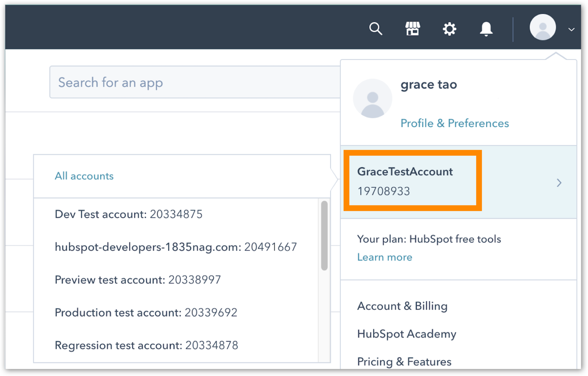This screenshot has width=588, height=376.
Task: Click the search magnifier icon
Action: (x=376, y=29)
